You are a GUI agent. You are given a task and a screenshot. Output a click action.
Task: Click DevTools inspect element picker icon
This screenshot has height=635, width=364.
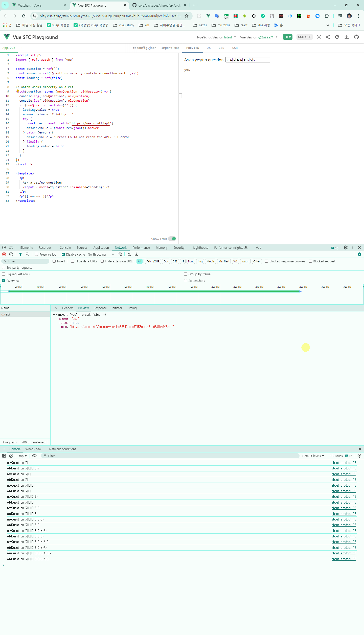(4, 248)
